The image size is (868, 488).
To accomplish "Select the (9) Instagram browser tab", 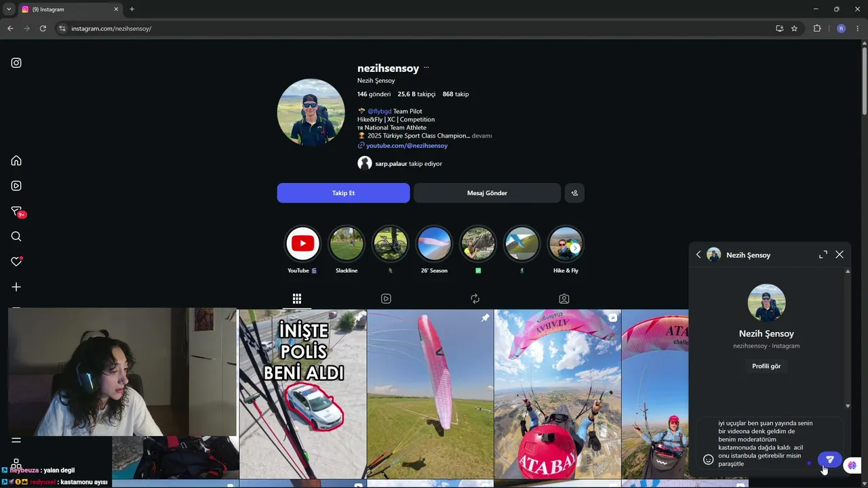I will pyautogui.click(x=70, y=9).
